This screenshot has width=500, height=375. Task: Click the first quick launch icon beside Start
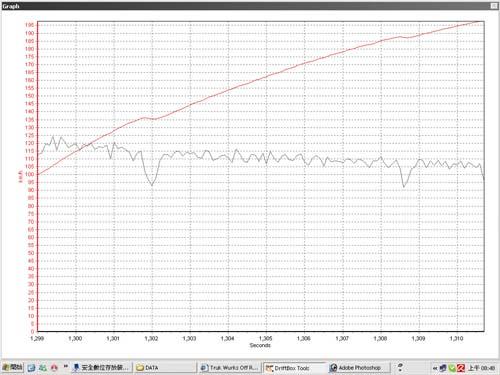[x=31, y=368]
